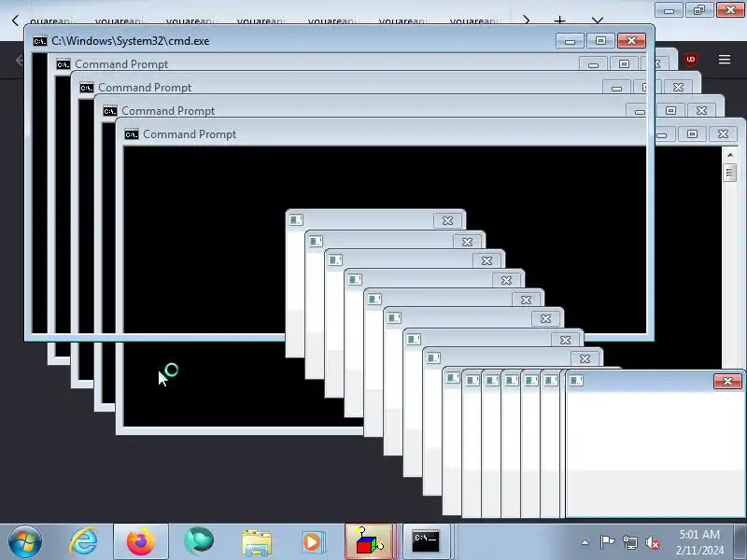The width and height of the screenshot is (747, 560).
Task: Open Firefox hamburger menu
Action: 725,60
